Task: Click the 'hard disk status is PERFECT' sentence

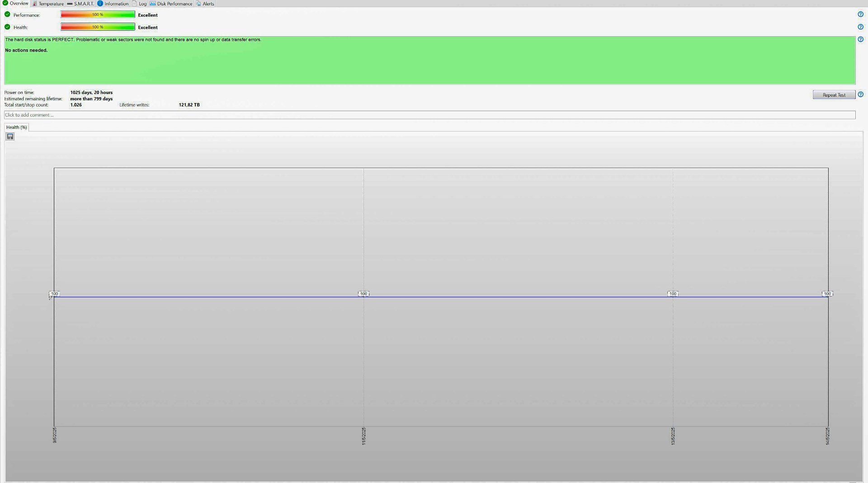Action: tap(133, 40)
